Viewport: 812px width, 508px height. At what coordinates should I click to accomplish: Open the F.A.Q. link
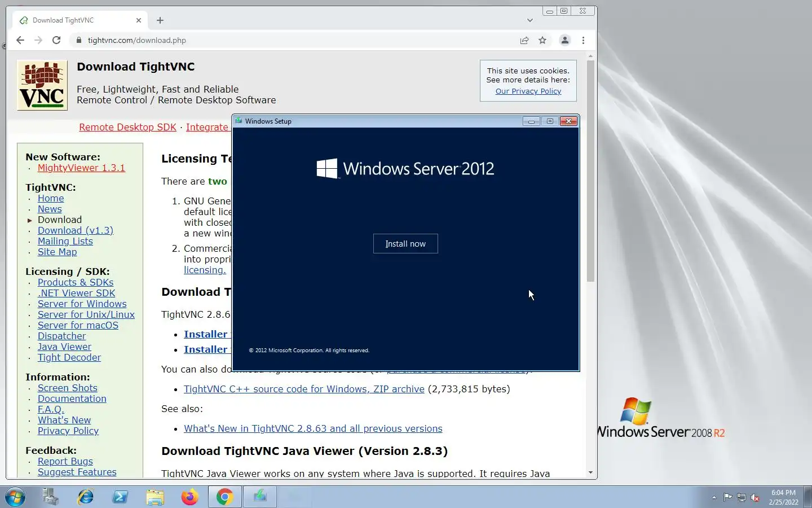pyautogui.click(x=51, y=409)
